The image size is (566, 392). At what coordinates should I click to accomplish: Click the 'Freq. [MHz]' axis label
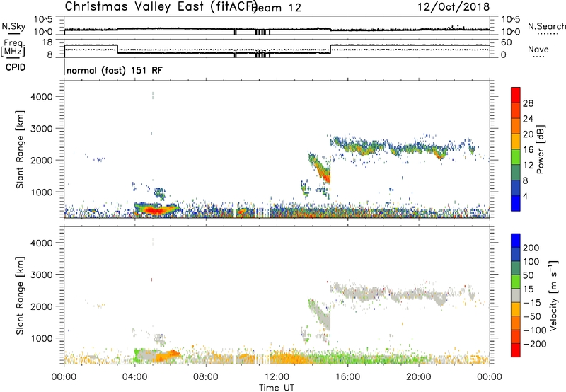(13, 47)
